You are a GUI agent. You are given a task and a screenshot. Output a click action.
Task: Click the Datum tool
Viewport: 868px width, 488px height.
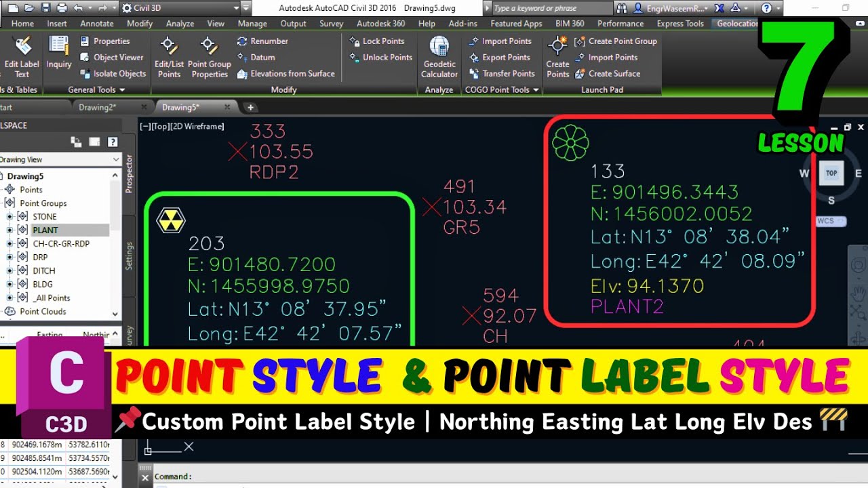[255, 58]
